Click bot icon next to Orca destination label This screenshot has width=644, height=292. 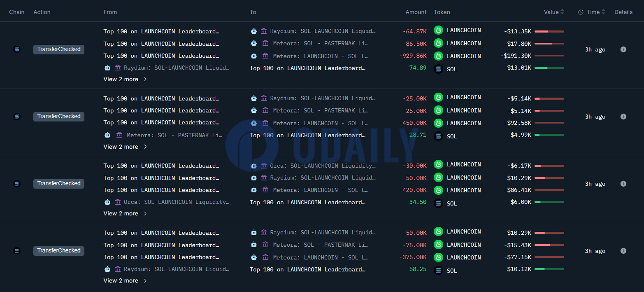click(254, 166)
